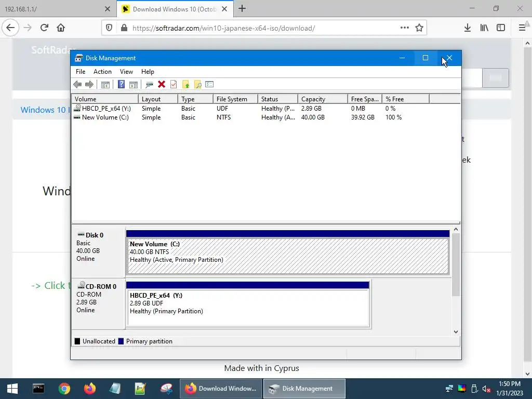The image size is (532, 399).
Task: Launch Chrome from taskbar
Action: coord(64,389)
